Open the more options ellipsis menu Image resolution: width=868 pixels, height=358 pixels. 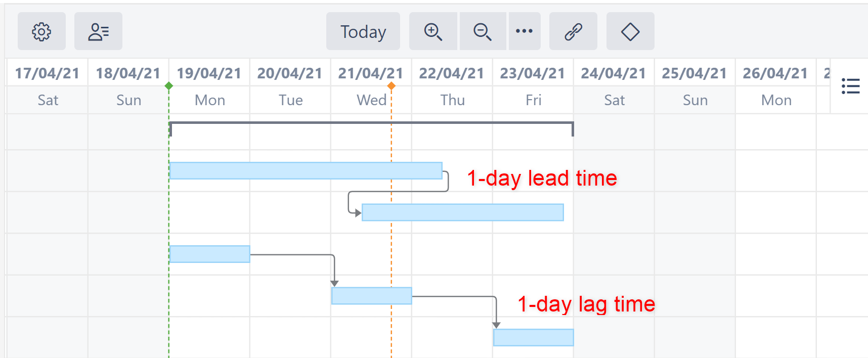[524, 31]
